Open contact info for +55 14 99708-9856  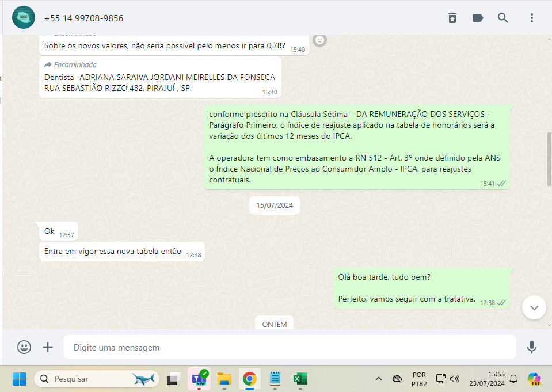(x=84, y=18)
